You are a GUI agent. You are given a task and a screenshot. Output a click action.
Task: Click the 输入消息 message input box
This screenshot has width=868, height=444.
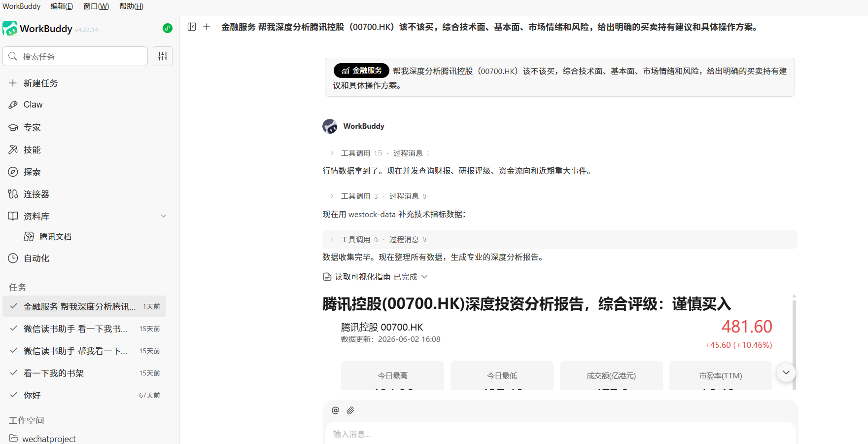pyautogui.click(x=560, y=434)
